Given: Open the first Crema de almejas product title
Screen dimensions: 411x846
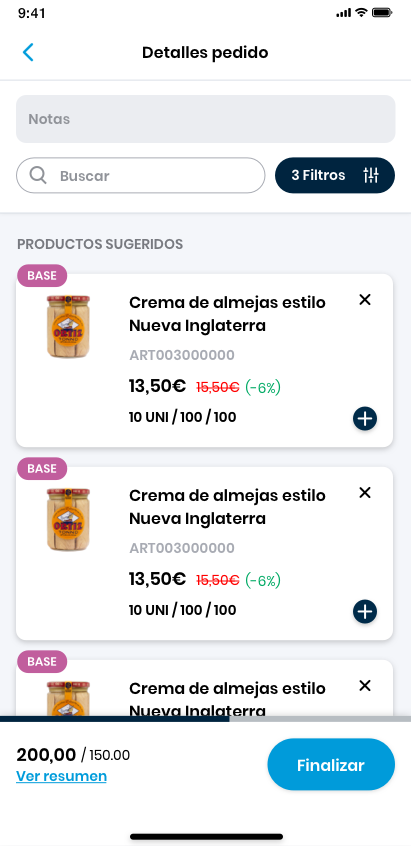Looking at the screenshot, I should pyautogui.click(x=227, y=314).
